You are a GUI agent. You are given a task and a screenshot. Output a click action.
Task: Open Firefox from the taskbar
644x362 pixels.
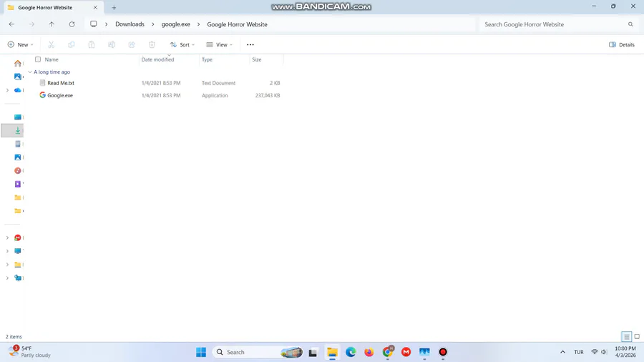369,352
